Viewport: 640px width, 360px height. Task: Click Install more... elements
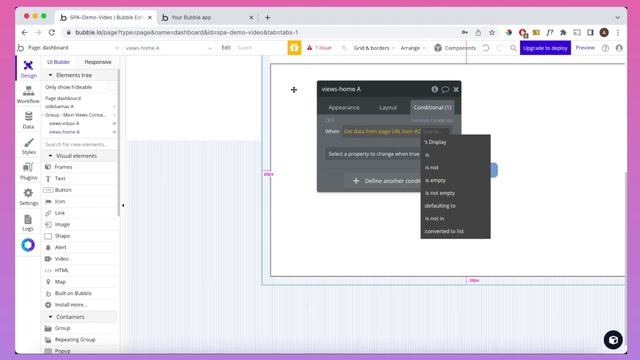[x=71, y=304]
